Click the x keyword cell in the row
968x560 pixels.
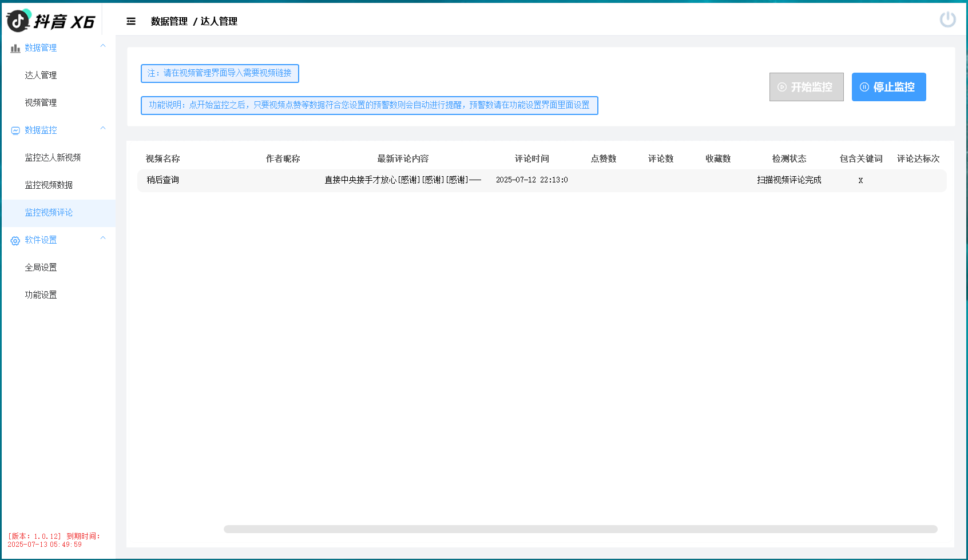click(x=860, y=181)
